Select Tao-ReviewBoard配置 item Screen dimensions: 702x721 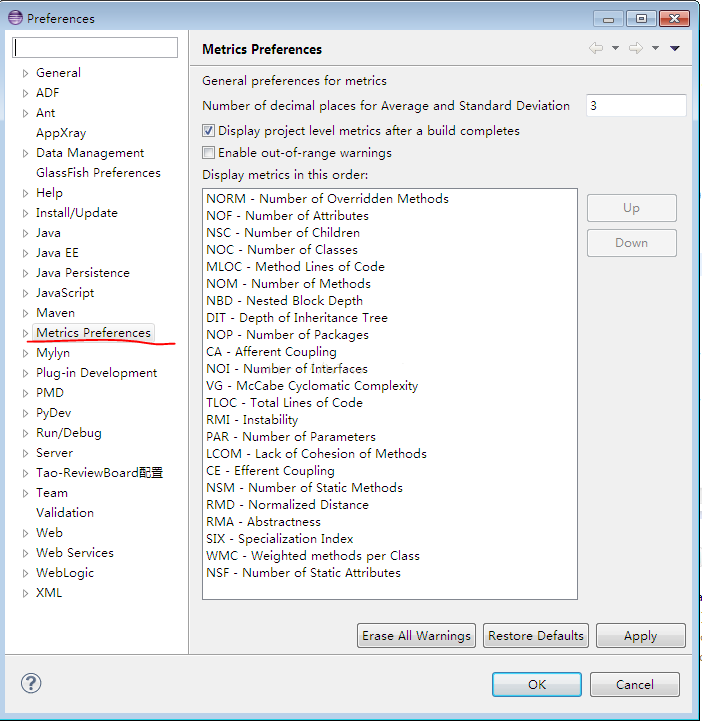click(x=99, y=473)
